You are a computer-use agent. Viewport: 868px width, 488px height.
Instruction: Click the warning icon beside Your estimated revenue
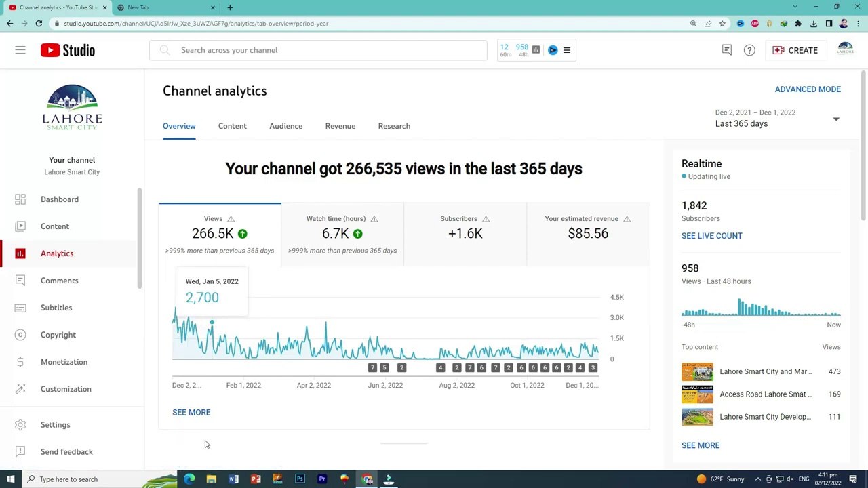pyautogui.click(x=627, y=219)
